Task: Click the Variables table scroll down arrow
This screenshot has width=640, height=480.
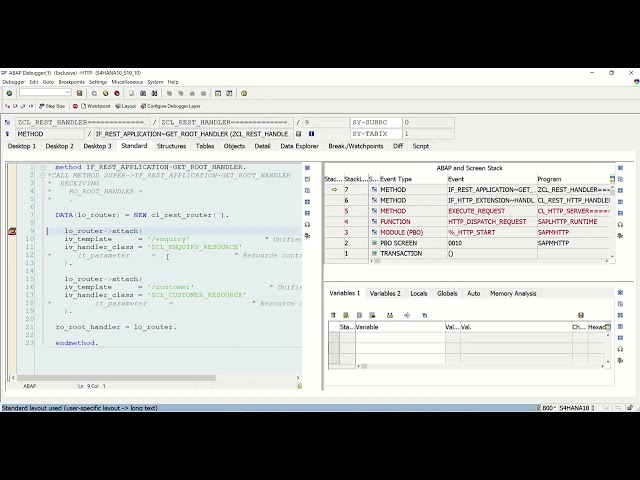Action: (608, 361)
